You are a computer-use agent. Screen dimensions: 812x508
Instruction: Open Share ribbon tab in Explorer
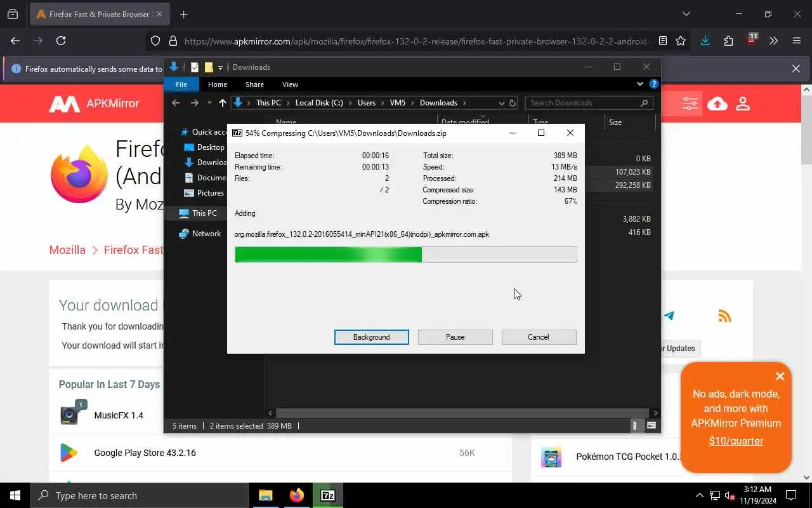[254, 84]
